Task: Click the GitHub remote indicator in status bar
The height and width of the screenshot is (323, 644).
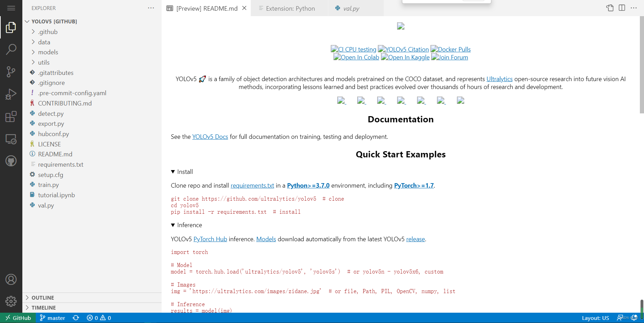Action: tap(18, 318)
